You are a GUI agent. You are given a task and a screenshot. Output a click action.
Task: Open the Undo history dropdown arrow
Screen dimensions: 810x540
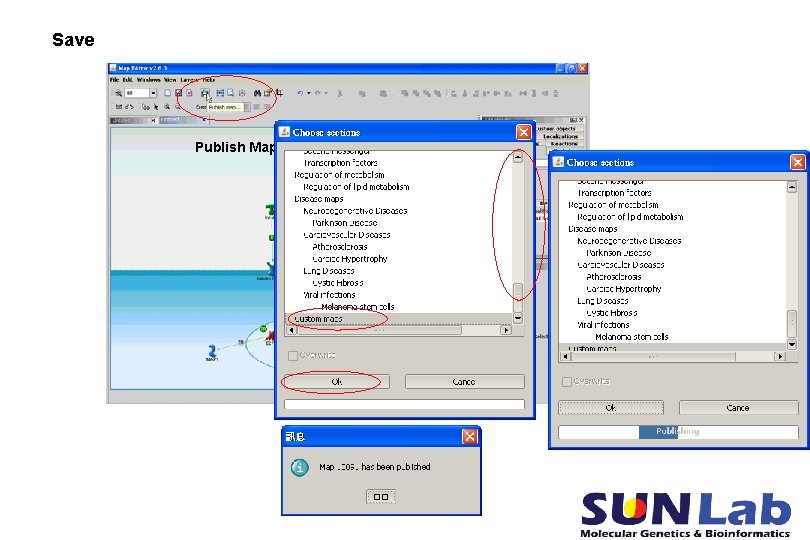pyautogui.click(x=309, y=93)
